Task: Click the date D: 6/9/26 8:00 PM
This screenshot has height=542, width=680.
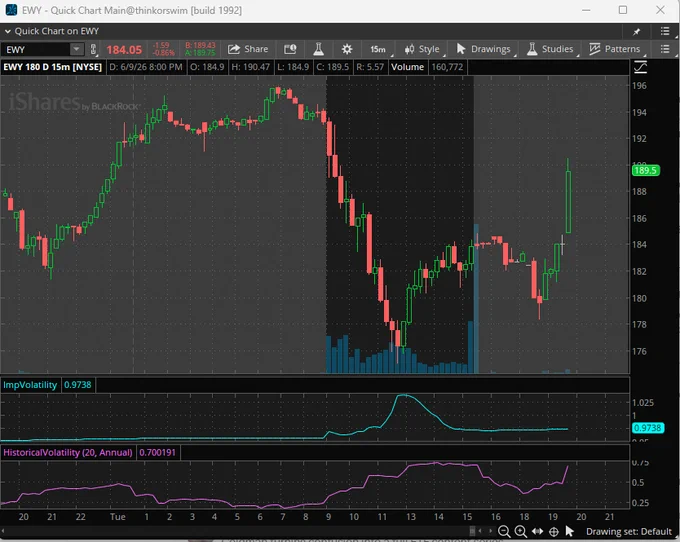Action: coord(146,67)
